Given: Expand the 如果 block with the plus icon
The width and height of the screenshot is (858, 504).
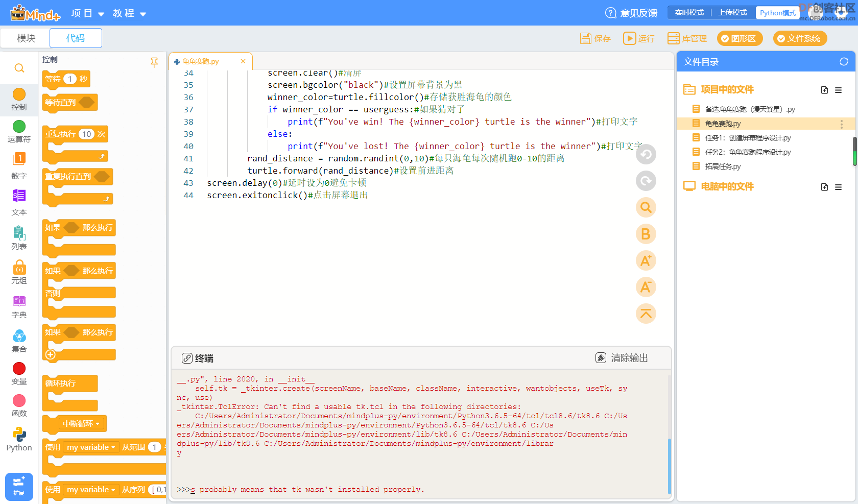Looking at the screenshot, I should coord(51,354).
